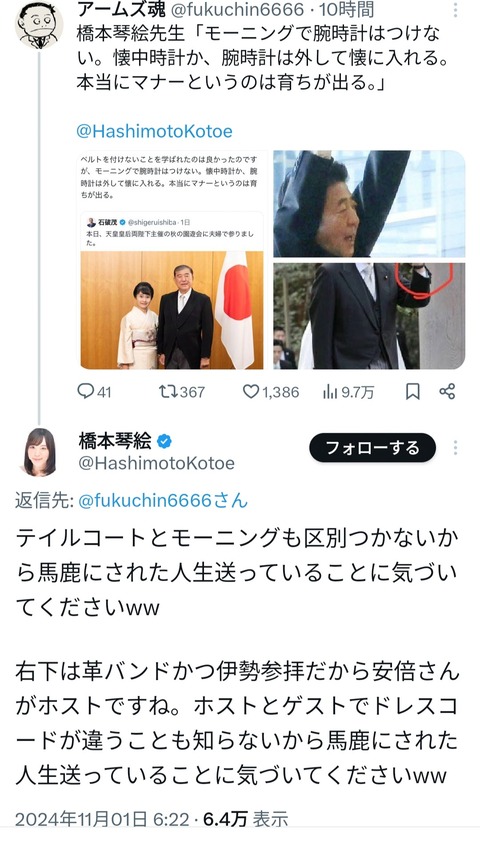Open view analytics icon showing 9.7万
The width and height of the screenshot is (480, 842).
tap(330, 392)
